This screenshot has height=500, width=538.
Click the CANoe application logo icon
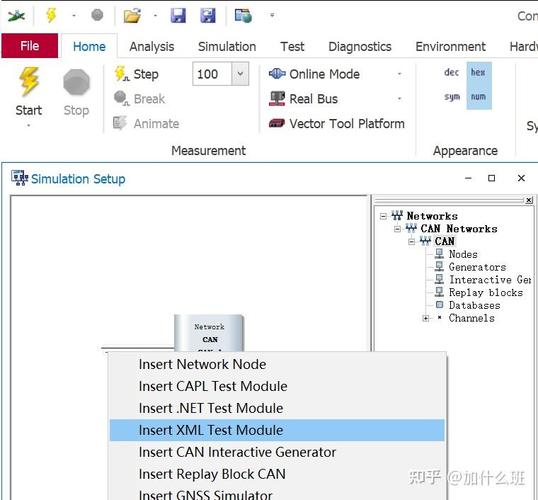point(16,15)
